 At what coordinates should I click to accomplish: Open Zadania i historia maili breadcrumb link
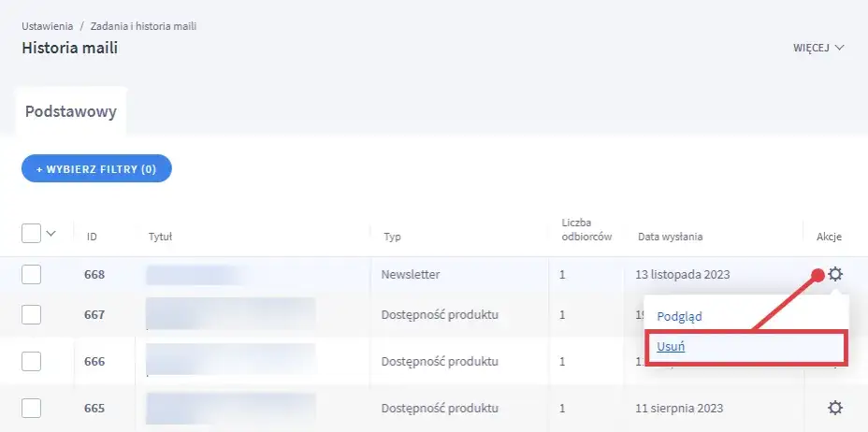(143, 26)
